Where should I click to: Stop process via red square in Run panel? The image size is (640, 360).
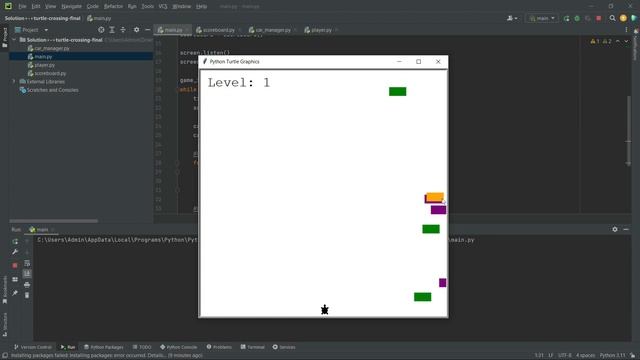pyautogui.click(x=15, y=265)
